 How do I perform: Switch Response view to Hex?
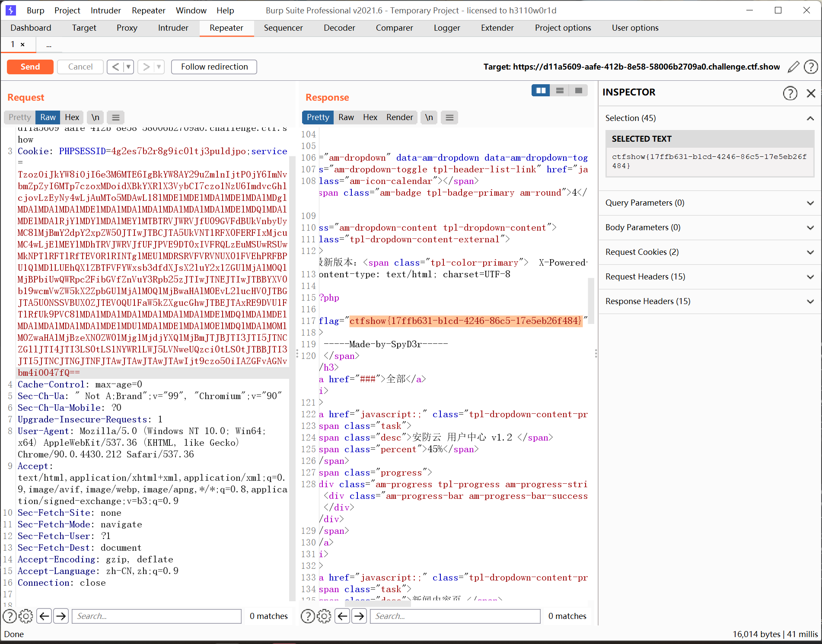point(370,117)
